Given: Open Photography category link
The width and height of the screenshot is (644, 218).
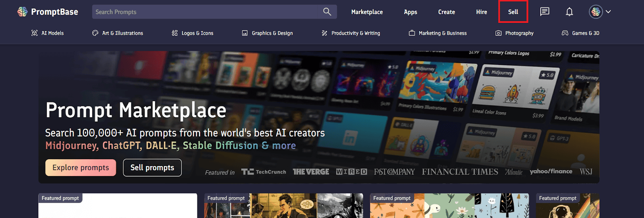Looking at the screenshot, I should click(520, 33).
